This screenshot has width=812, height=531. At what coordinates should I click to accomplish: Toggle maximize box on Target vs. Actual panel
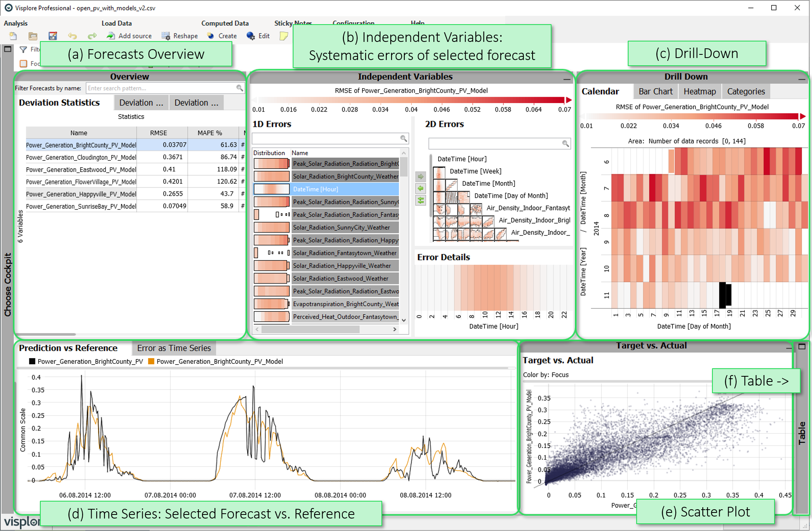(802, 346)
